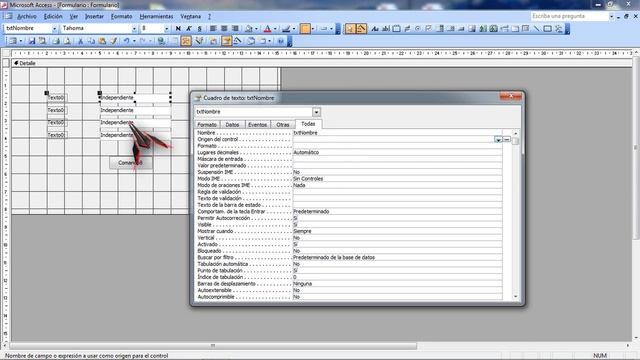Click the Comando6 button on the form

point(131,163)
